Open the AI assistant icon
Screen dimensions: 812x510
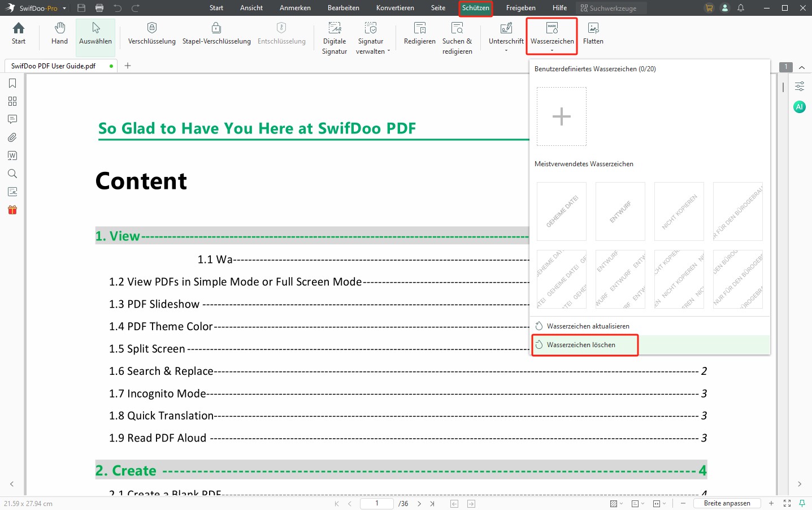[x=800, y=107]
